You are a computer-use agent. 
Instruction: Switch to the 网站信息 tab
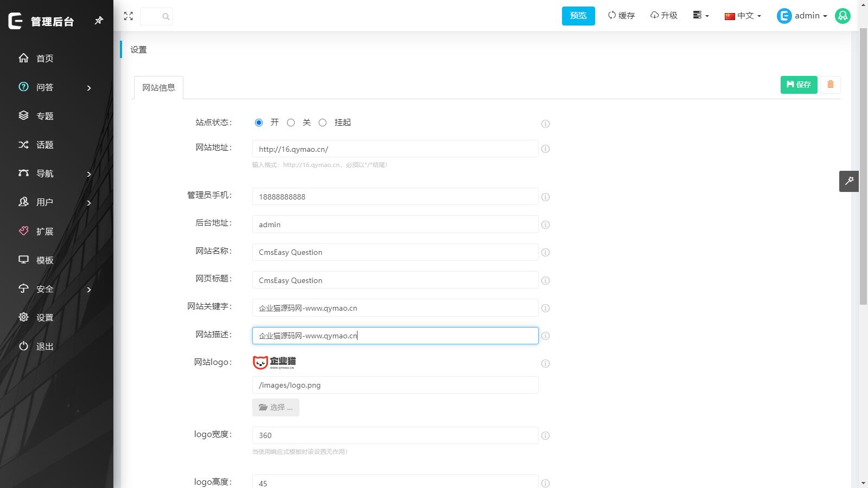point(158,87)
